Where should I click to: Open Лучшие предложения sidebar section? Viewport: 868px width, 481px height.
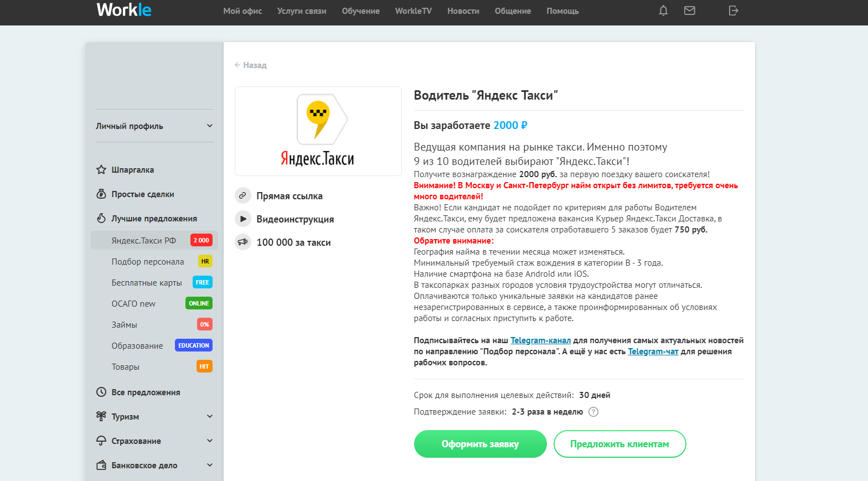tap(154, 219)
